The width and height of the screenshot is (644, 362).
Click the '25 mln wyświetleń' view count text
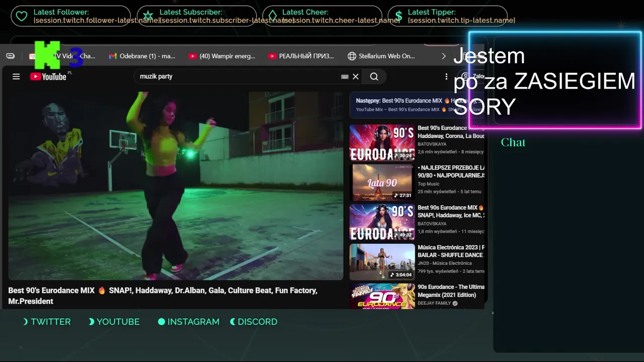(437, 192)
